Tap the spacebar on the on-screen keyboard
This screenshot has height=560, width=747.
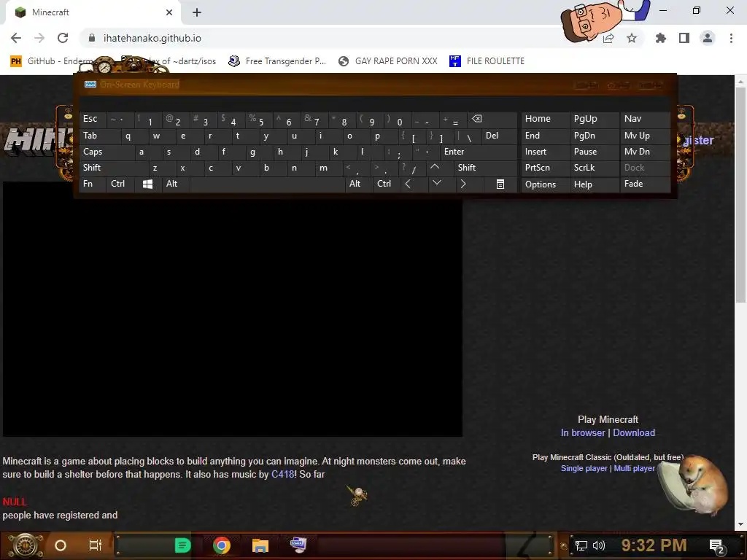tap(267, 184)
